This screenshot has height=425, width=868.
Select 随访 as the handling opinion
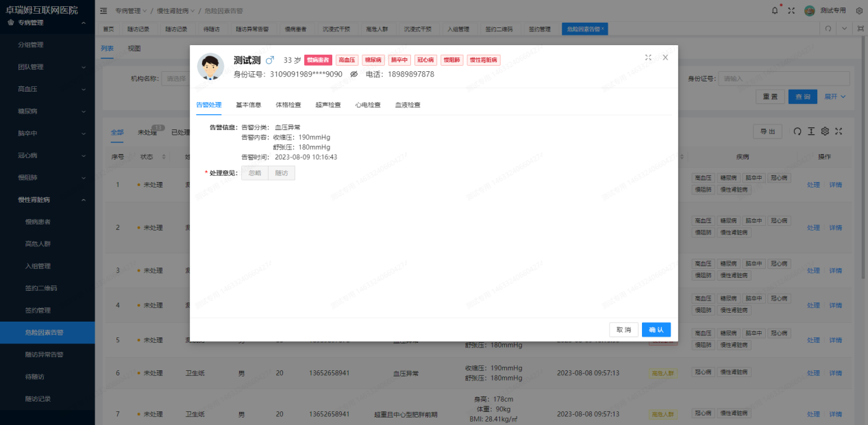pyautogui.click(x=282, y=173)
